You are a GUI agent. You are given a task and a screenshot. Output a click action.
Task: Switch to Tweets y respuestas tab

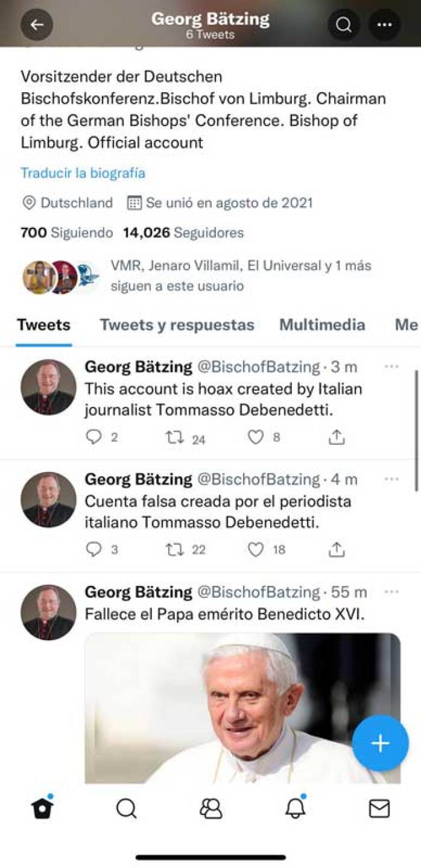[x=177, y=325]
